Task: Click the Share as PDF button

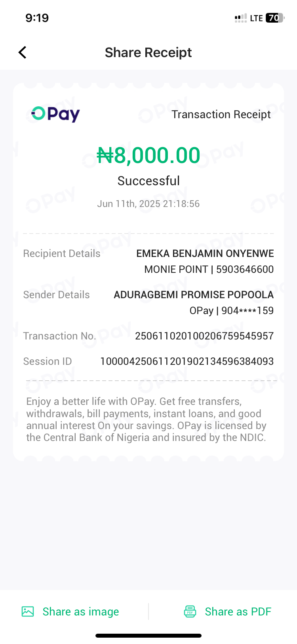Action: coord(238,611)
